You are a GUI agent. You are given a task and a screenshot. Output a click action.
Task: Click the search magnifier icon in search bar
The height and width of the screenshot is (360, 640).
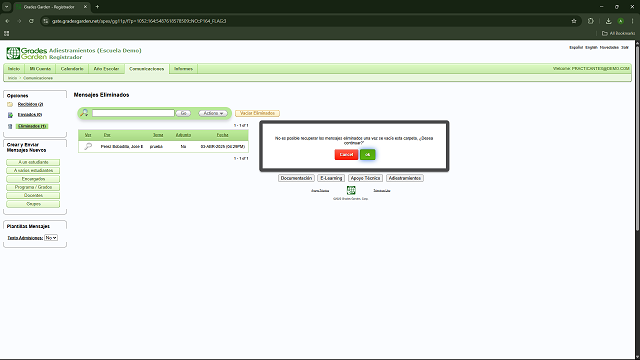pyautogui.click(x=84, y=113)
